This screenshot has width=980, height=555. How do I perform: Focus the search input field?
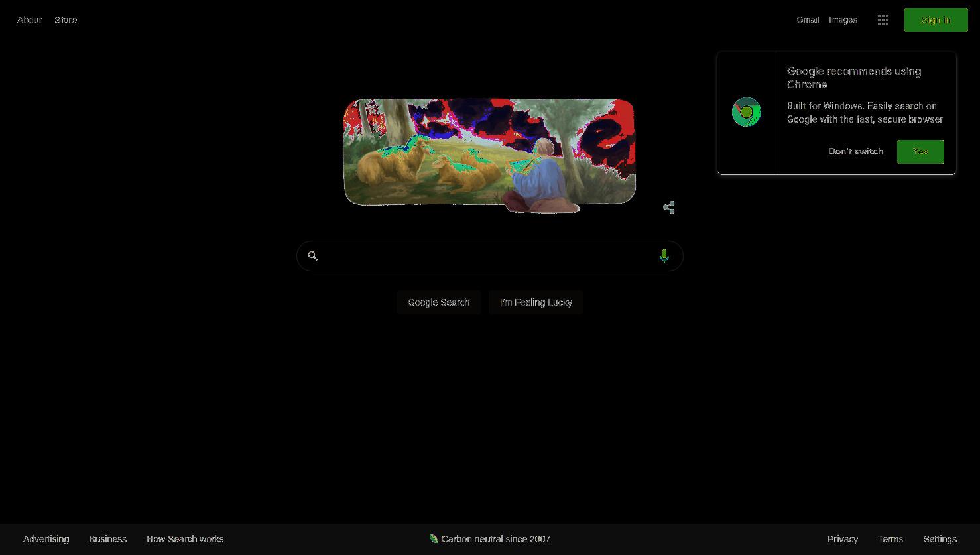tap(489, 256)
